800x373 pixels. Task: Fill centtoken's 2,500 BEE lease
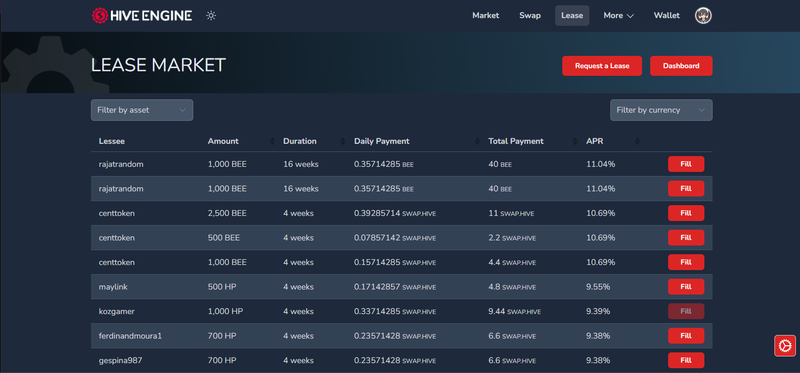point(686,213)
